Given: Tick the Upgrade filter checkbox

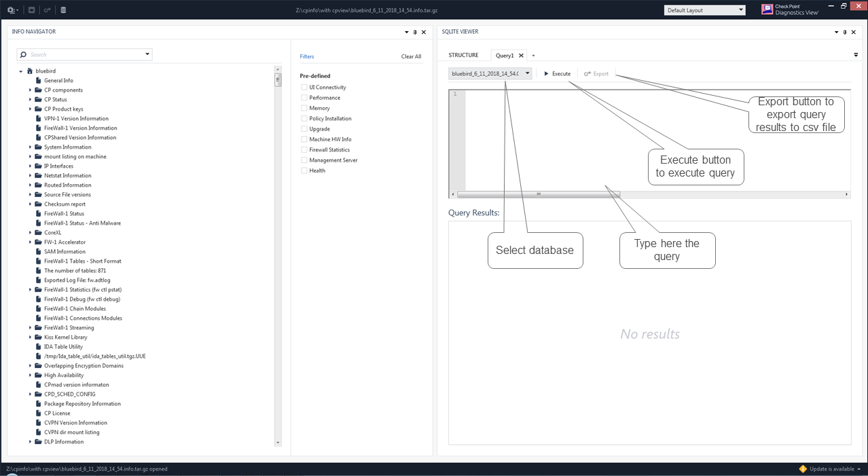Looking at the screenshot, I should click(x=304, y=129).
